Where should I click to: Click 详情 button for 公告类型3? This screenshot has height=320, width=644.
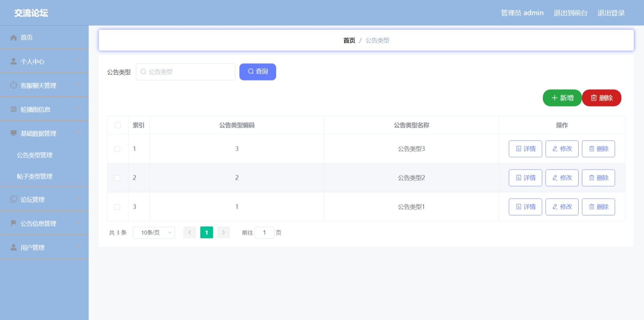coord(525,149)
